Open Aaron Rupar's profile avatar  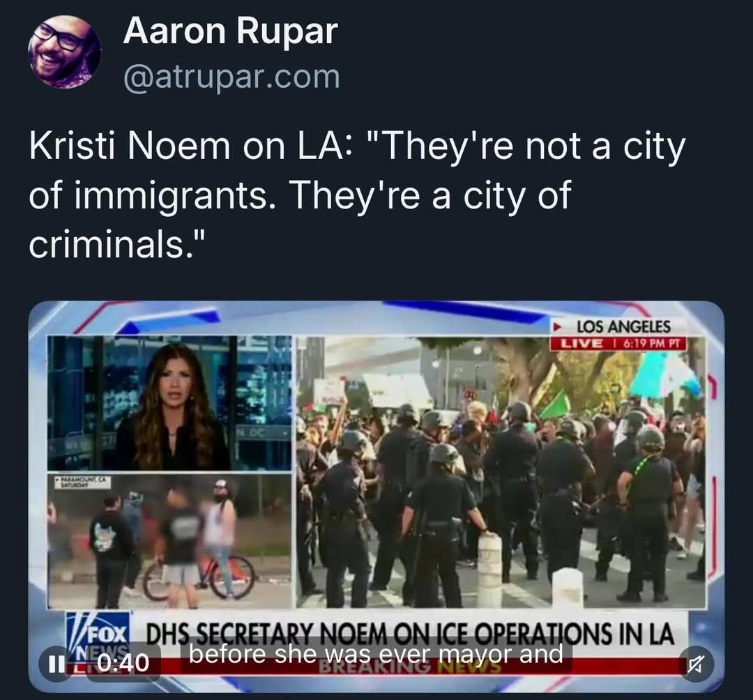coord(64,52)
